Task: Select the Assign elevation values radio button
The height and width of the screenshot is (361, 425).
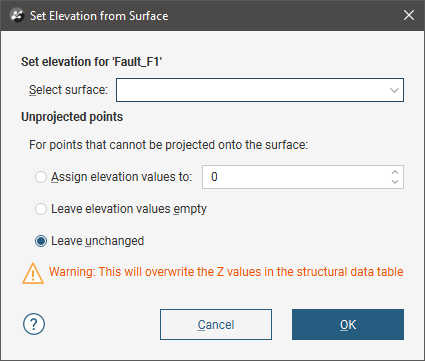Action: (x=41, y=177)
